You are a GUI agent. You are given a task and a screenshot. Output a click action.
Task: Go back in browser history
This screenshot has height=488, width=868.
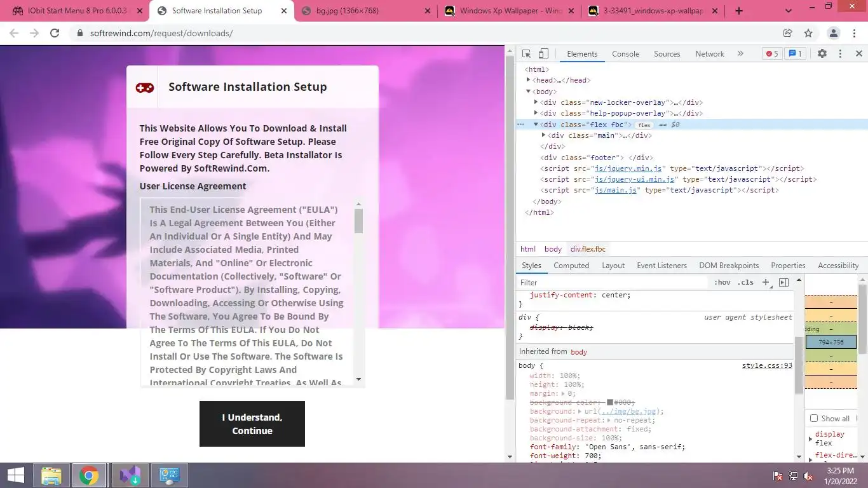click(14, 33)
